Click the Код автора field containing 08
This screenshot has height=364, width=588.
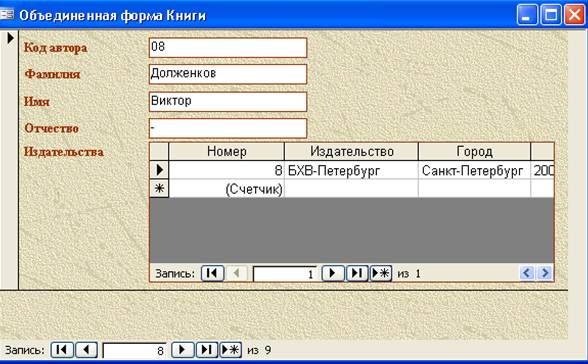(x=228, y=48)
